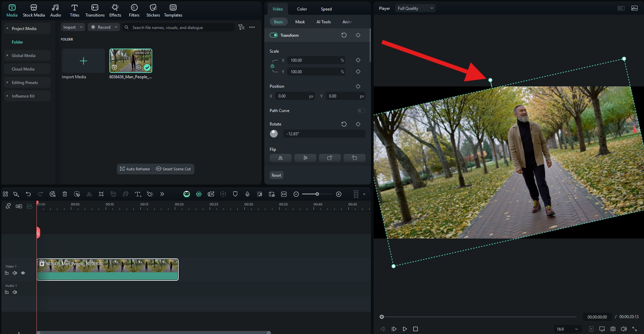644x334 pixels.
Task: Click the Smart Scene Cut button
Action: (x=173, y=169)
